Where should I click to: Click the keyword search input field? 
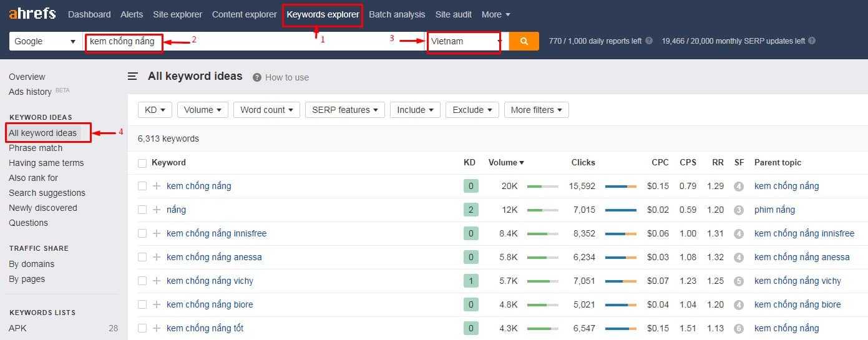pos(250,41)
